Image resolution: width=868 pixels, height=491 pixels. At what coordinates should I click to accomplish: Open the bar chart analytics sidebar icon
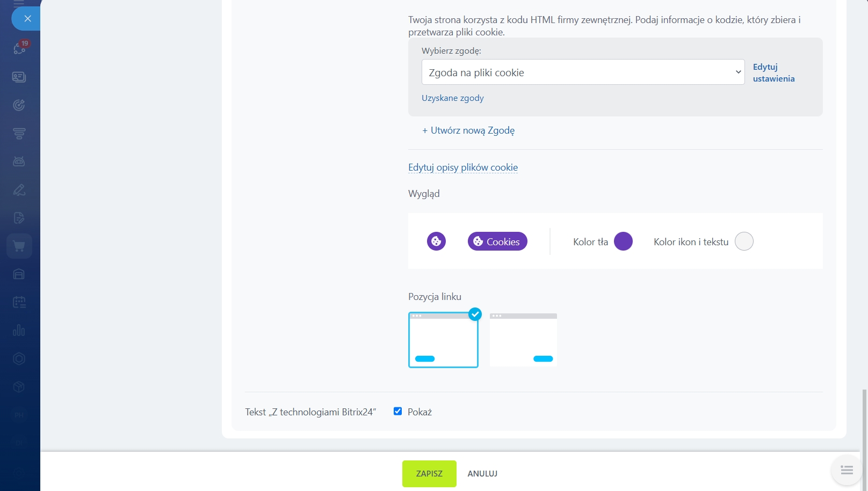[19, 330]
